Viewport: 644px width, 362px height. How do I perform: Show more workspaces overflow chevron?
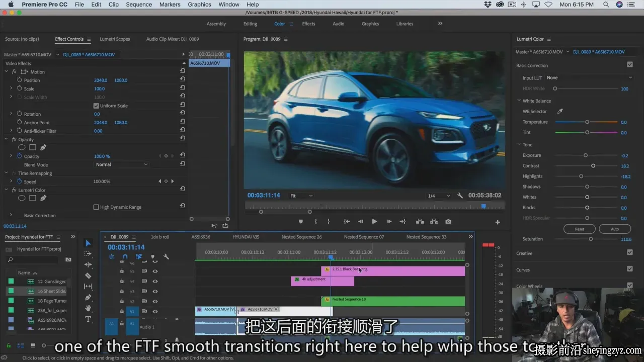(440, 24)
